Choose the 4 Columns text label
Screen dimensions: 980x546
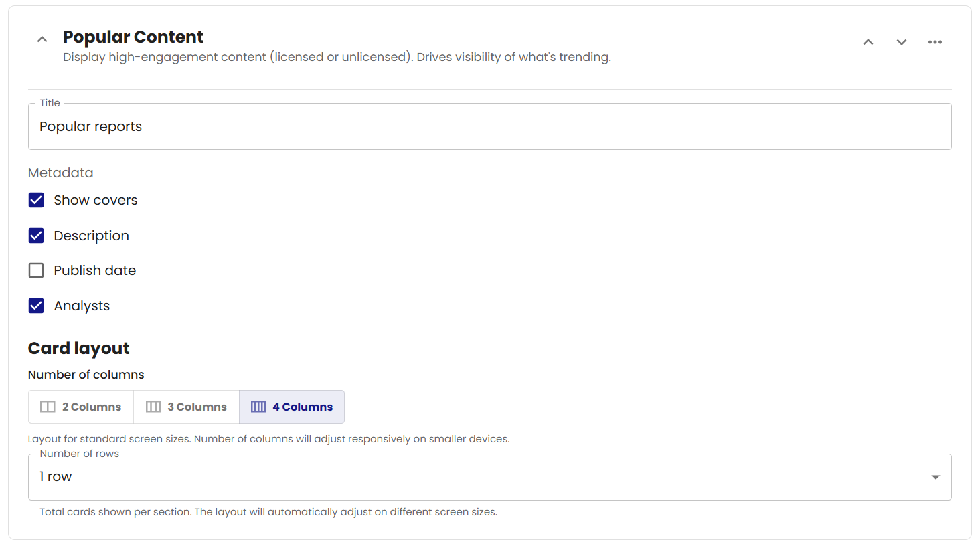tap(303, 407)
